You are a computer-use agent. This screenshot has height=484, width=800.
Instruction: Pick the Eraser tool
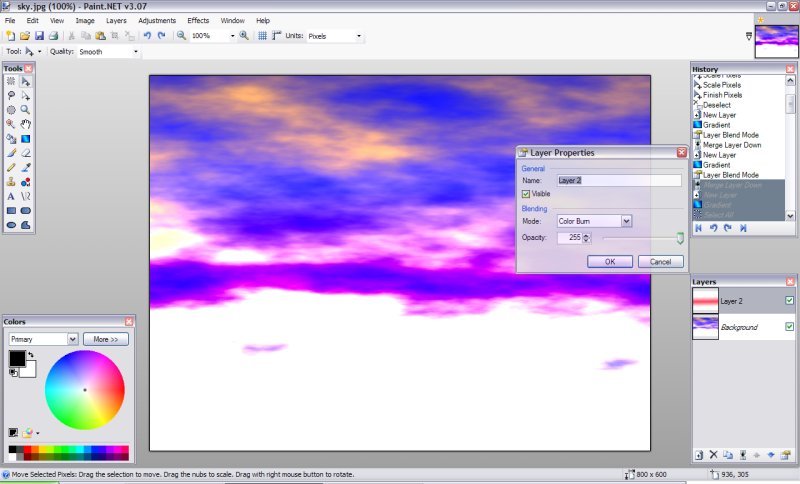[x=25, y=153]
